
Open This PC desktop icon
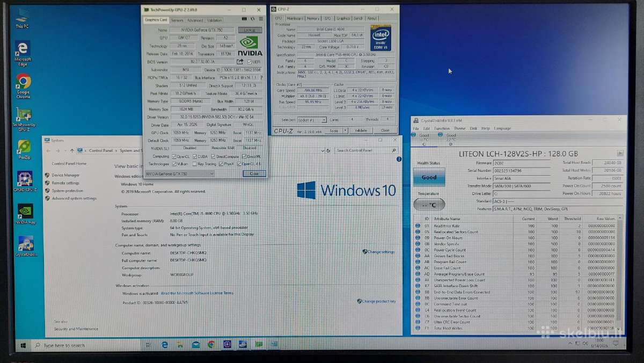23,18
